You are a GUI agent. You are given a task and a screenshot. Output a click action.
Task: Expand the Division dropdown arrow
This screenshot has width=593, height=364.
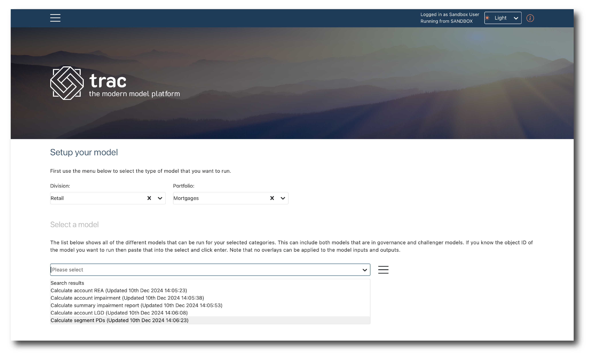point(160,198)
